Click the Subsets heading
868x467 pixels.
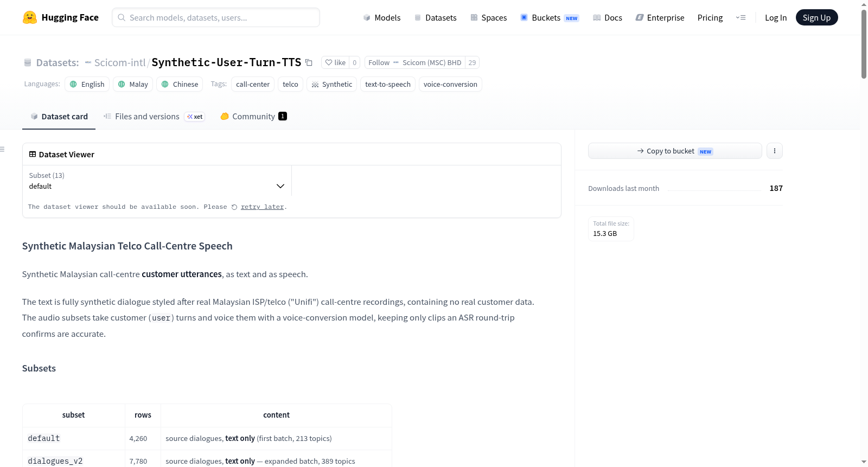(39, 368)
